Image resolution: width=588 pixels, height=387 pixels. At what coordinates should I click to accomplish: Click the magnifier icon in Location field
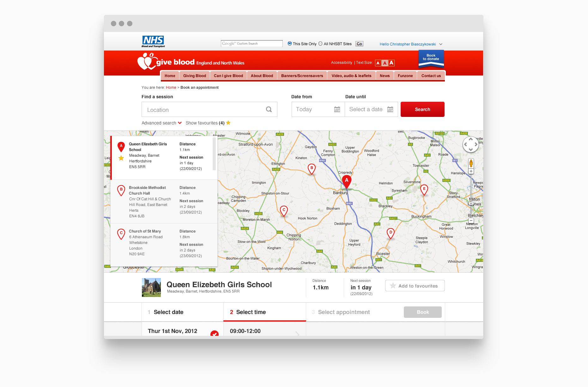(269, 109)
